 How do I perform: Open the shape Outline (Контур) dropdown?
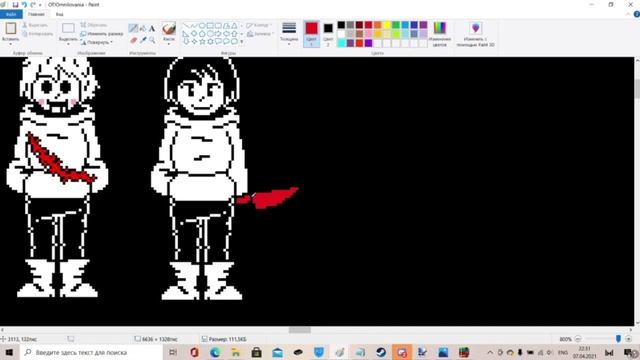pyautogui.click(x=258, y=25)
